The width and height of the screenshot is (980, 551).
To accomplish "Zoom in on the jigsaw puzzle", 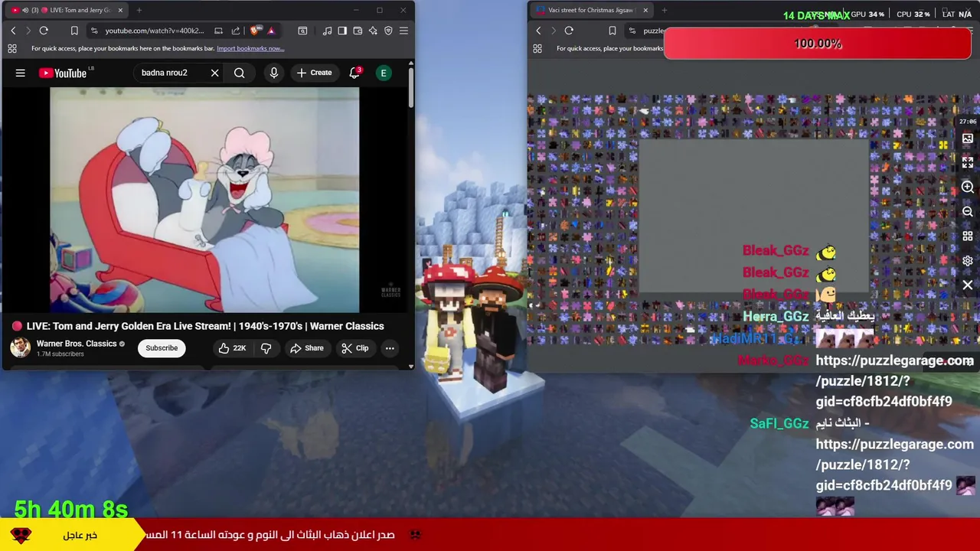I will coord(968,187).
